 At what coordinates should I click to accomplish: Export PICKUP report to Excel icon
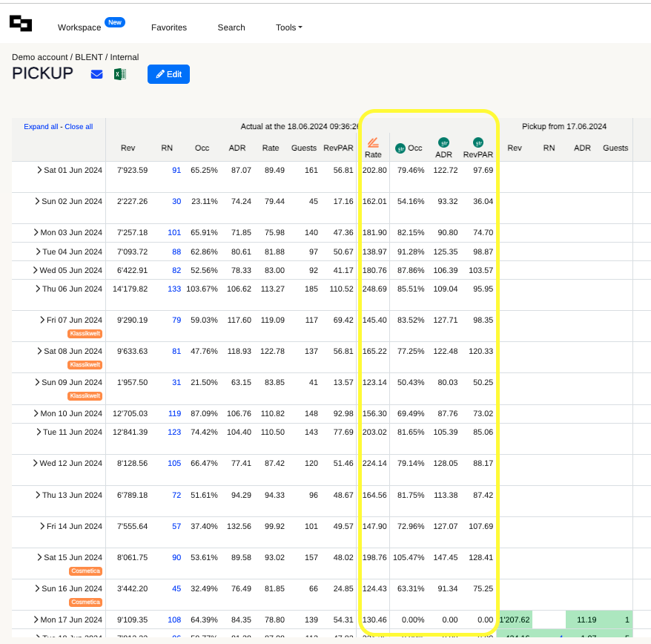pos(120,74)
